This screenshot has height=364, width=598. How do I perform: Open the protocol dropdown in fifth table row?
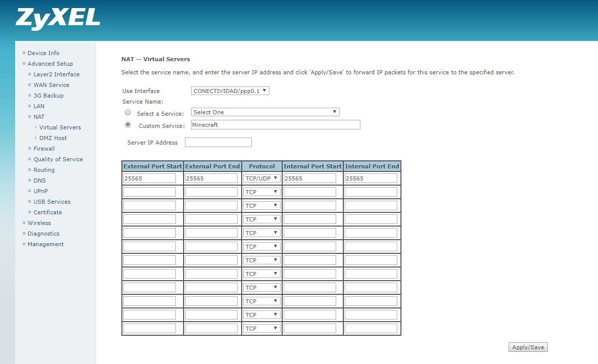[261, 233]
